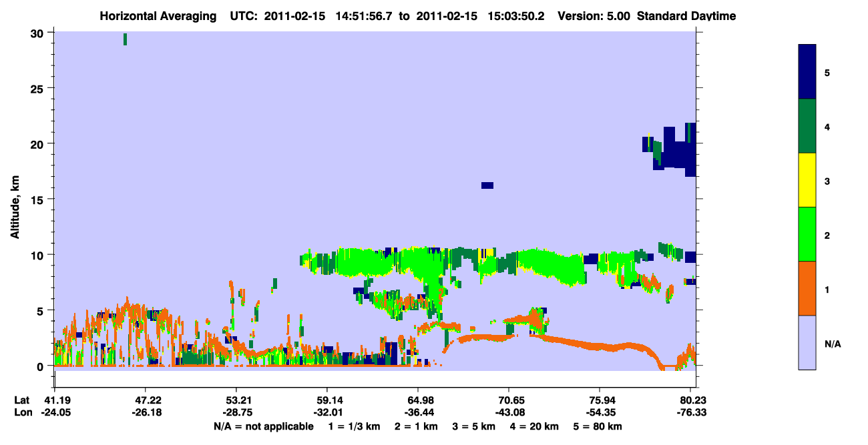Click the small green mark at 30 km altitude
The height and width of the screenshot is (445, 868).
point(125,39)
